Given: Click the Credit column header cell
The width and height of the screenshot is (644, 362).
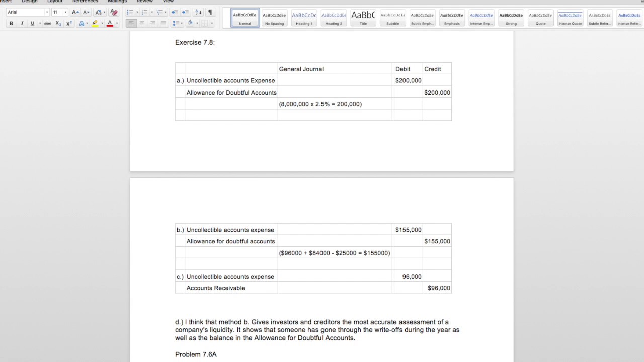Looking at the screenshot, I should click(437, 69).
